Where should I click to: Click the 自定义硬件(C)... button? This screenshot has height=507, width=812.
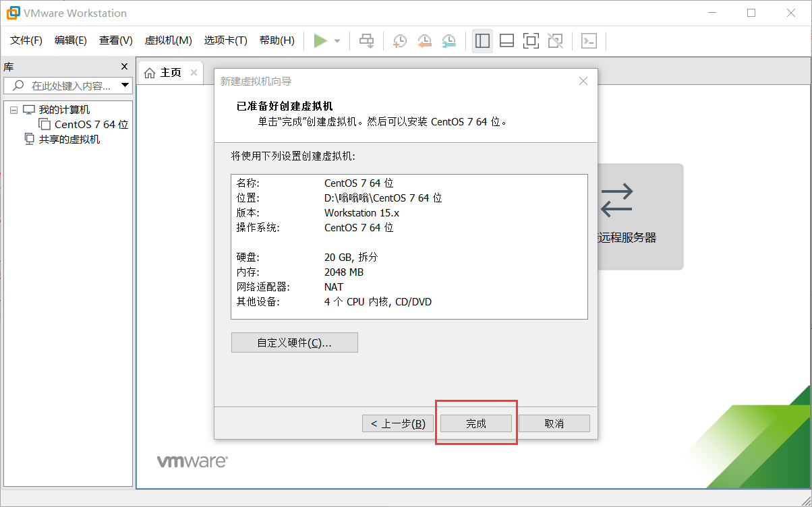click(294, 342)
